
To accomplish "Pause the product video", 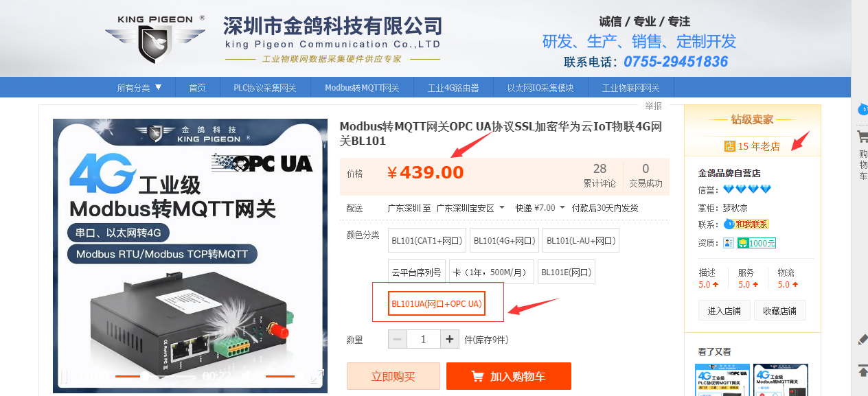I will [x=65, y=375].
